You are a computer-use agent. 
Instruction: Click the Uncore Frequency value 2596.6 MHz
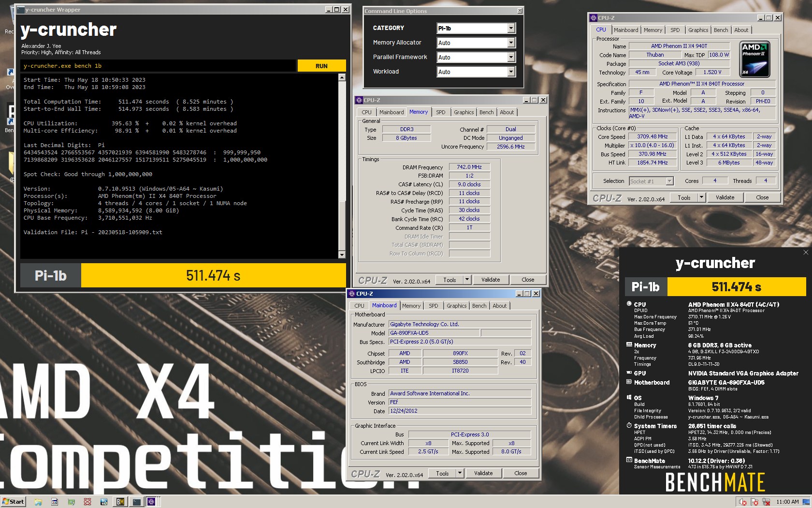tap(510, 147)
